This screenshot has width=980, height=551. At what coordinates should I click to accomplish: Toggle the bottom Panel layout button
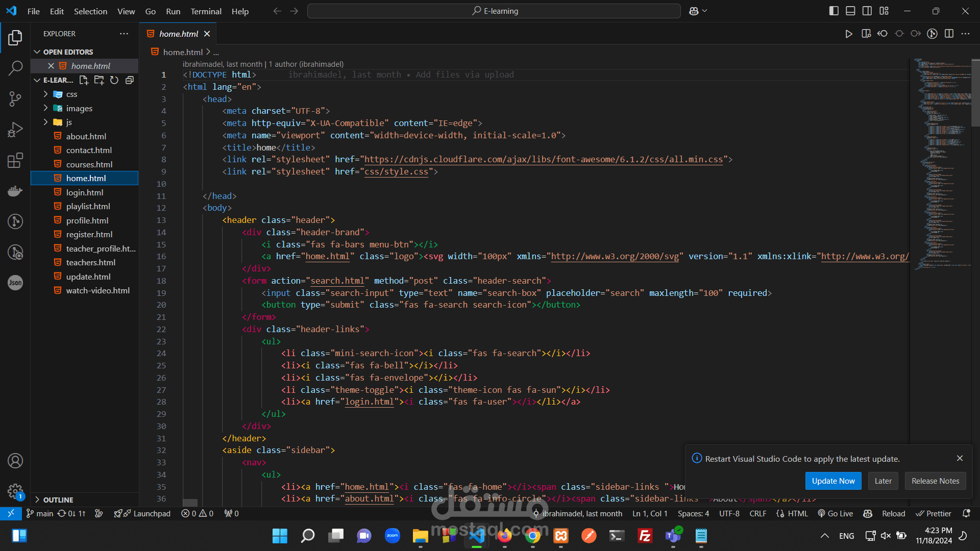click(850, 11)
